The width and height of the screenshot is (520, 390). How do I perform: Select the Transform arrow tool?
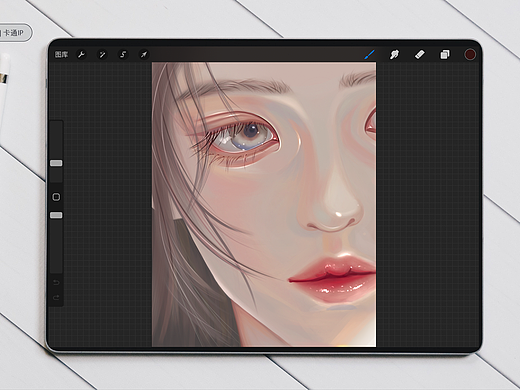[x=144, y=54]
